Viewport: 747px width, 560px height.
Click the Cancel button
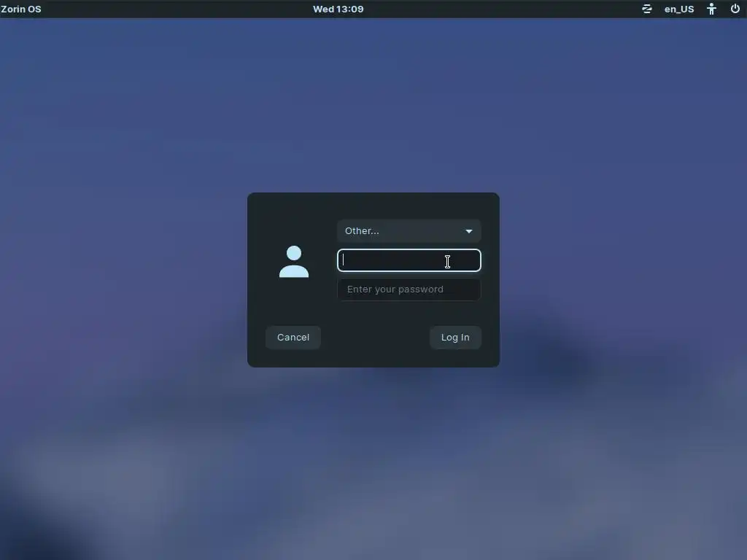[293, 338]
